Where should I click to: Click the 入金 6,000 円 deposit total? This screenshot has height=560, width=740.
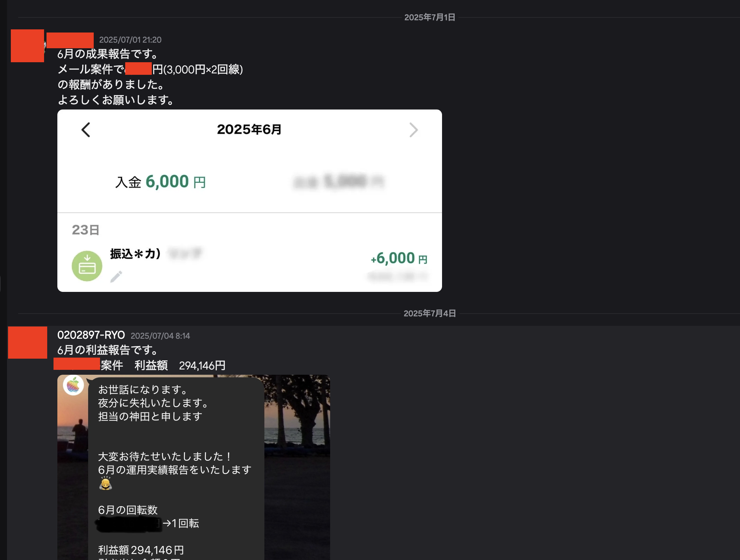click(161, 182)
